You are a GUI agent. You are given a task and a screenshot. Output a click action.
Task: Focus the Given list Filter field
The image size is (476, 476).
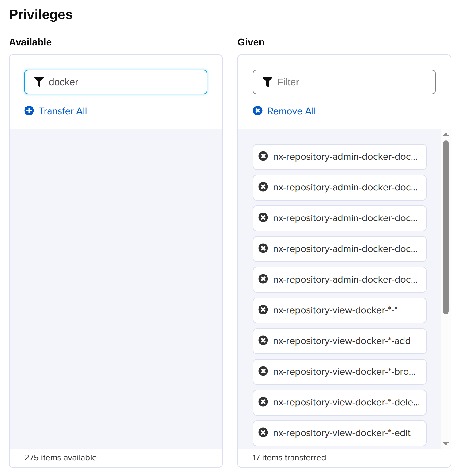point(344,82)
